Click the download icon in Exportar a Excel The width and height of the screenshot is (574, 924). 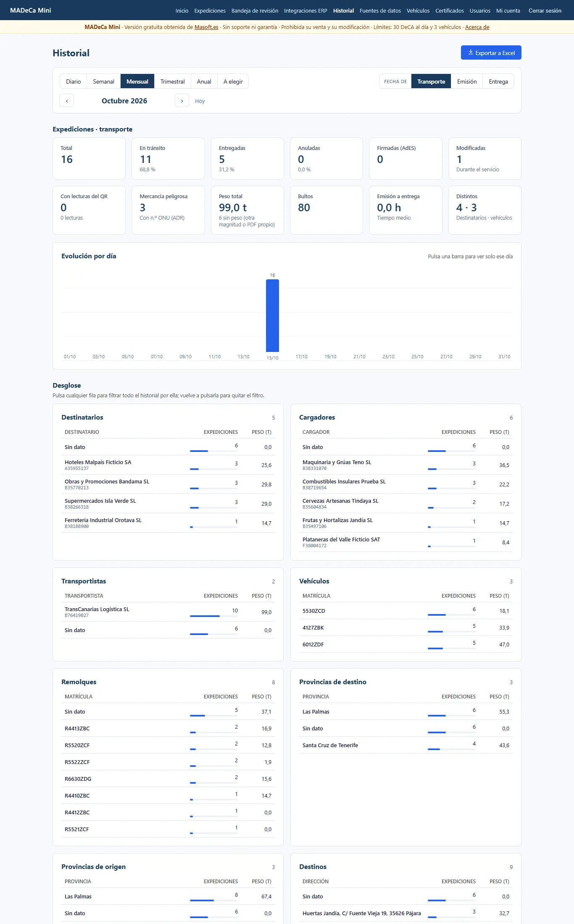click(471, 52)
